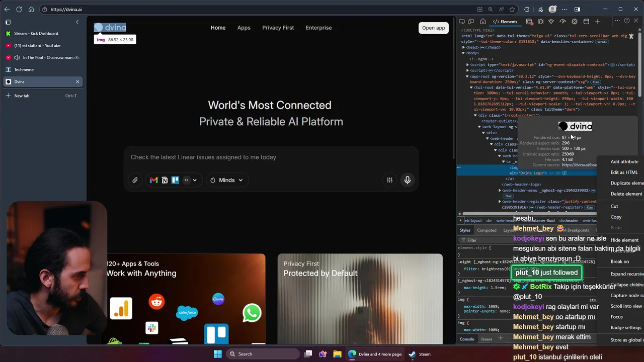This screenshot has width=644, height=362.
Task: Select the Trello app icon in the prompt bar
Action: pos(175,180)
